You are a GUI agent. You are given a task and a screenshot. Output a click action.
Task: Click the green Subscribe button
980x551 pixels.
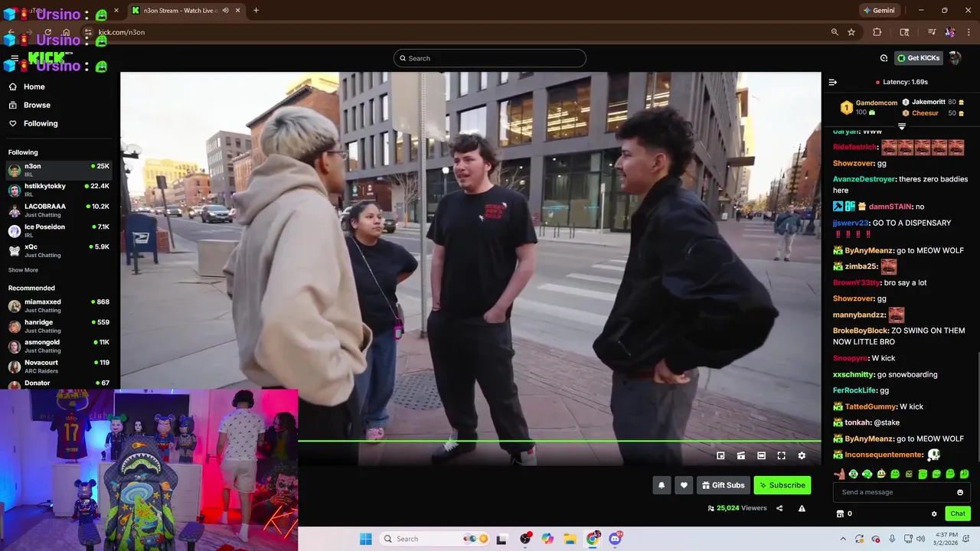coord(782,485)
